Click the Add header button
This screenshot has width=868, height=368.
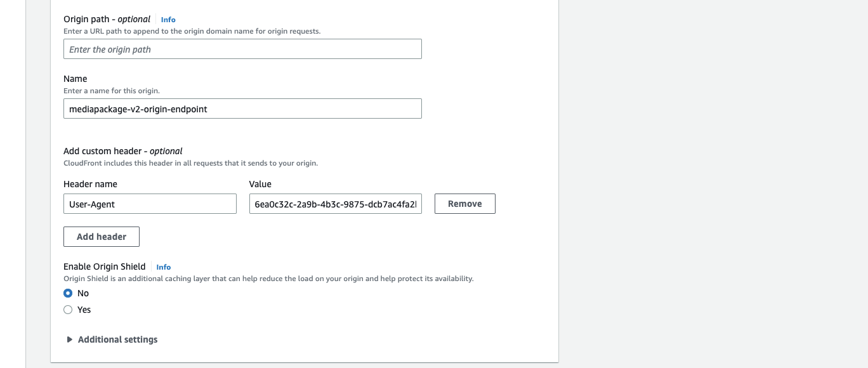(101, 236)
